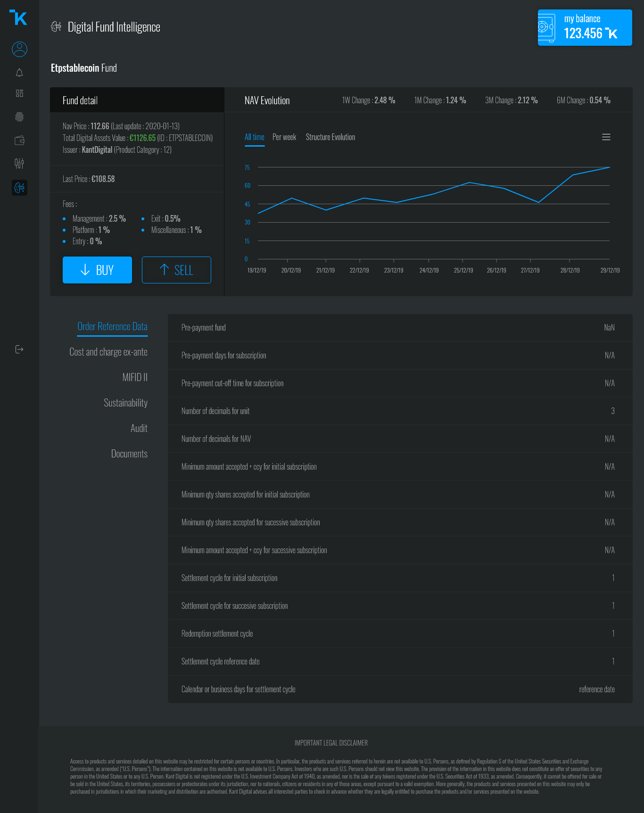Click the Kant Digital logo in sidebar
The width and height of the screenshot is (644, 813).
click(19, 17)
